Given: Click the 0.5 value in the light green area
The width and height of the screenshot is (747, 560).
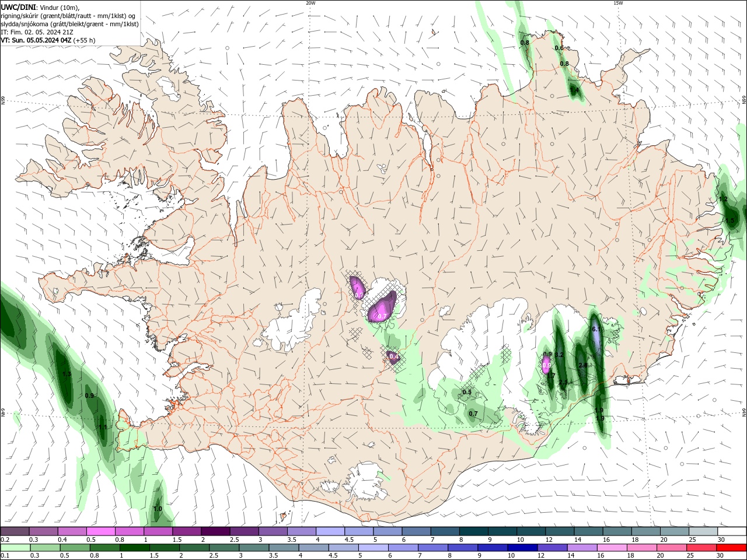Looking at the screenshot, I should click(x=467, y=393).
